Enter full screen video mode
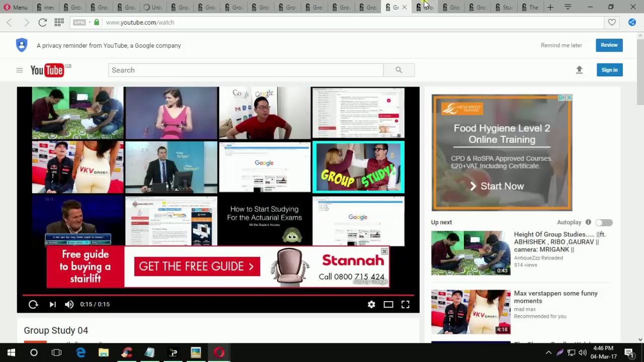This screenshot has height=362, width=644. click(x=405, y=304)
